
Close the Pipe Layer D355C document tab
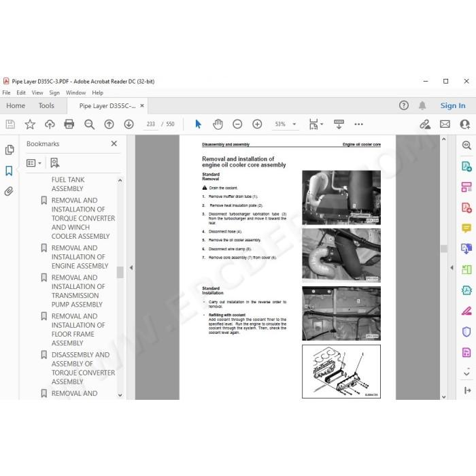(141, 105)
